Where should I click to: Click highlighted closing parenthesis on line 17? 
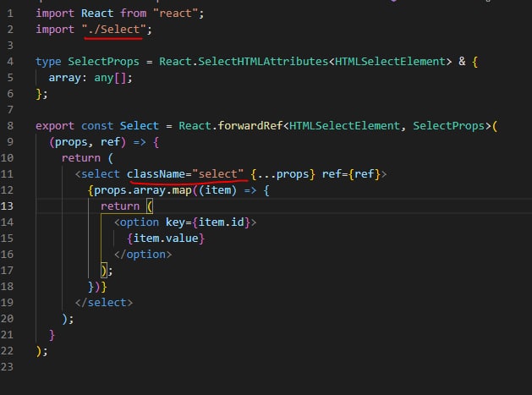point(104,271)
